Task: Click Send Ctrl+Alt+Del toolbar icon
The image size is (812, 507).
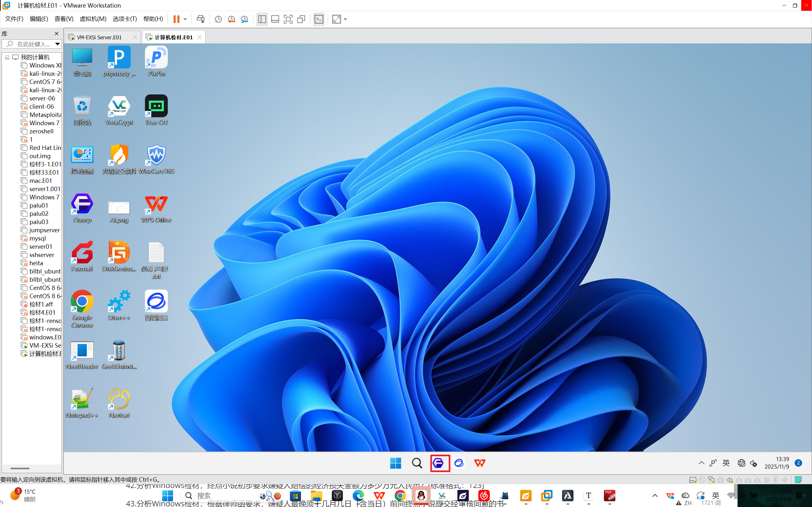Action: [x=201, y=19]
